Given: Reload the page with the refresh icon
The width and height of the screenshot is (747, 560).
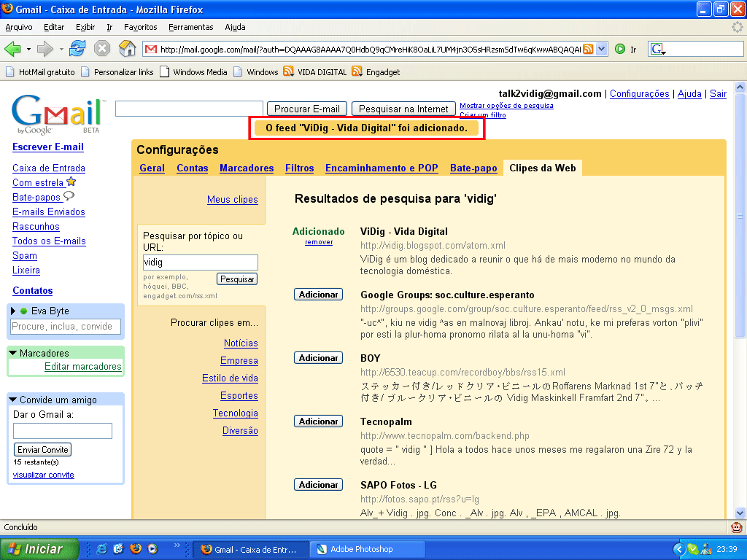Looking at the screenshot, I should tap(77, 49).
